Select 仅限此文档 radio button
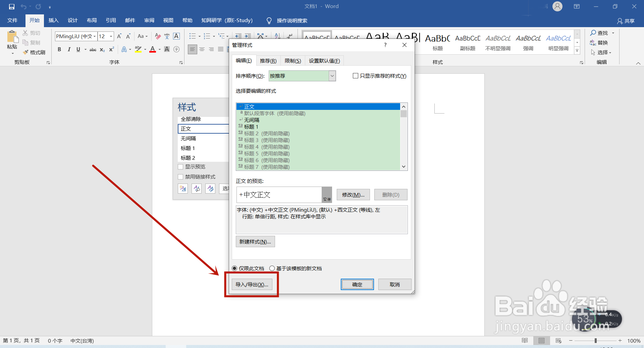Viewport: 644px width, 348px height. coord(234,268)
